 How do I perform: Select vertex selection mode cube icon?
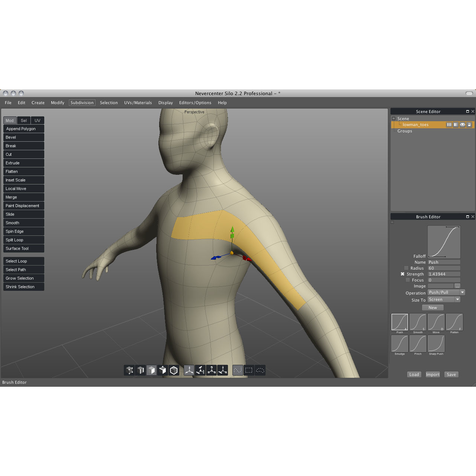coord(129,370)
